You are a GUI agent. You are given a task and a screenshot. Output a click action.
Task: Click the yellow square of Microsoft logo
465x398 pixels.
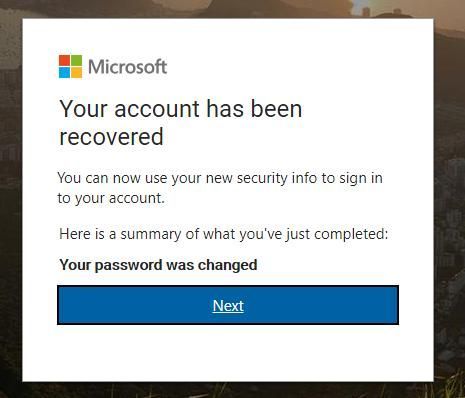click(x=76, y=73)
